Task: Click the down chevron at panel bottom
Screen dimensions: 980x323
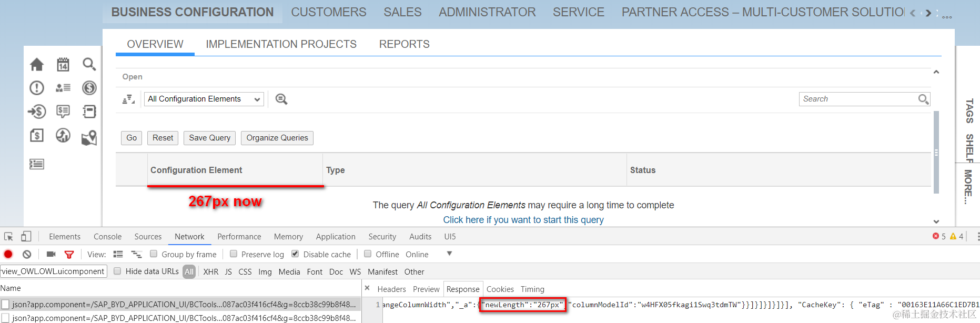Action: [x=936, y=221]
